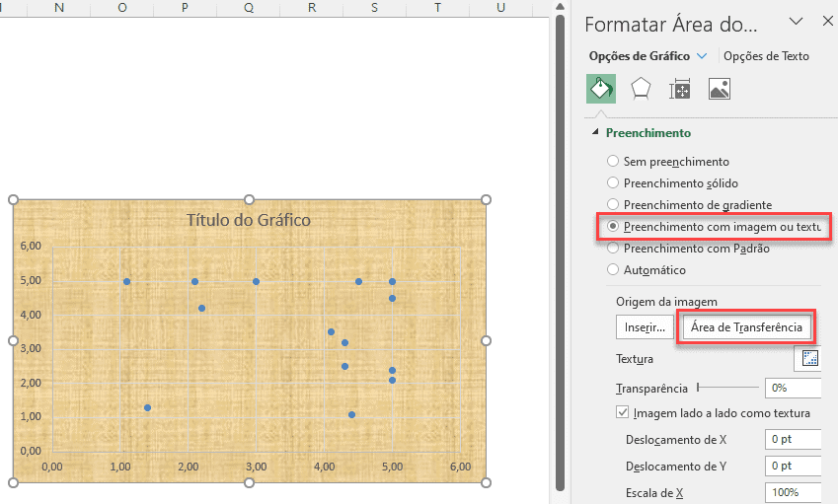Open the Fill & Line paint bucket tab

[x=599, y=89]
